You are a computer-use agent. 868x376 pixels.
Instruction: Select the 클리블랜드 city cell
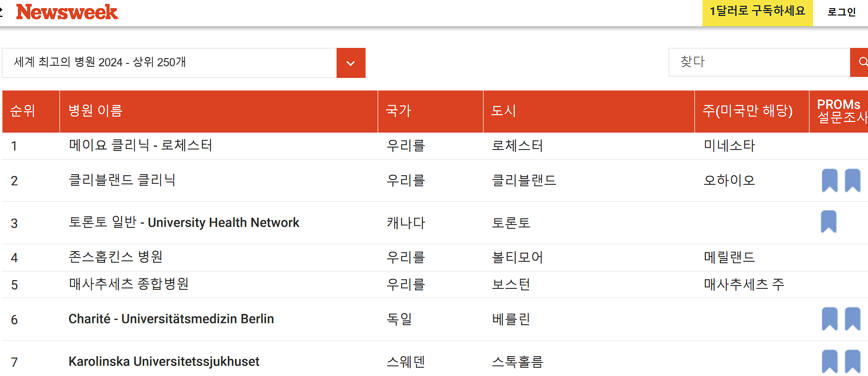tap(524, 180)
